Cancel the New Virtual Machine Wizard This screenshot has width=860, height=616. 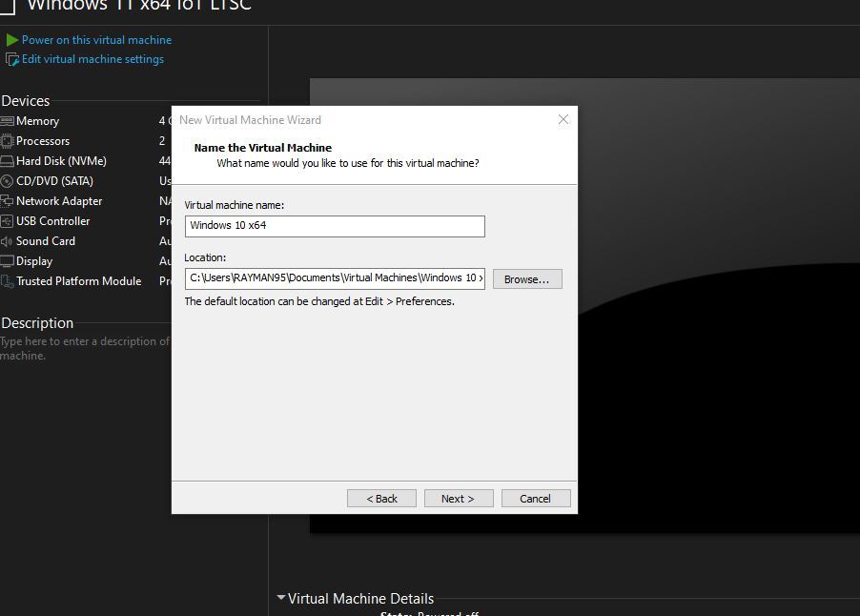(536, 498)
